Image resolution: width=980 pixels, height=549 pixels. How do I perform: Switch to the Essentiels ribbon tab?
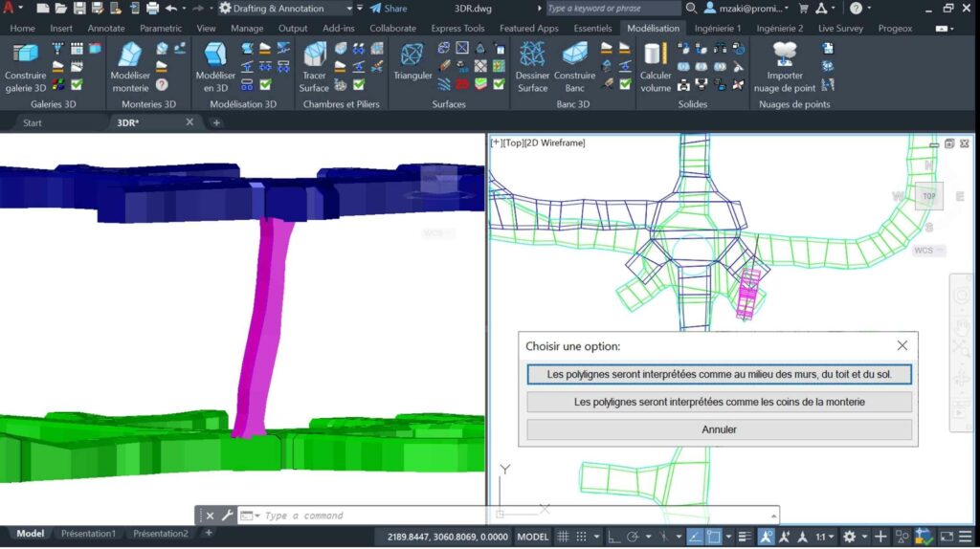click(592, 28)
